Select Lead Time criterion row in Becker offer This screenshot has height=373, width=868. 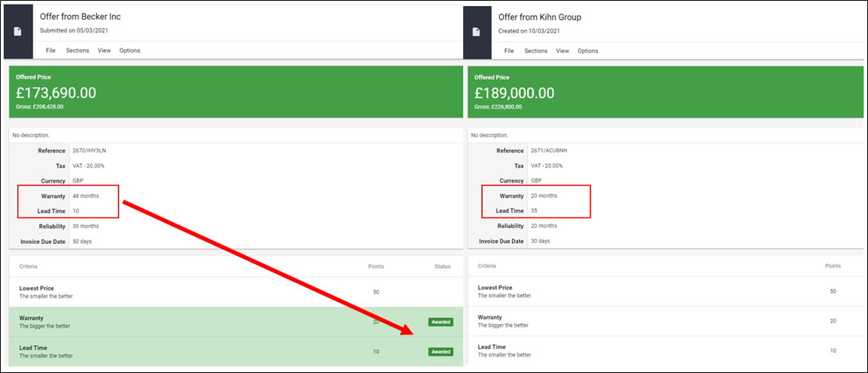tap(236, 352)
